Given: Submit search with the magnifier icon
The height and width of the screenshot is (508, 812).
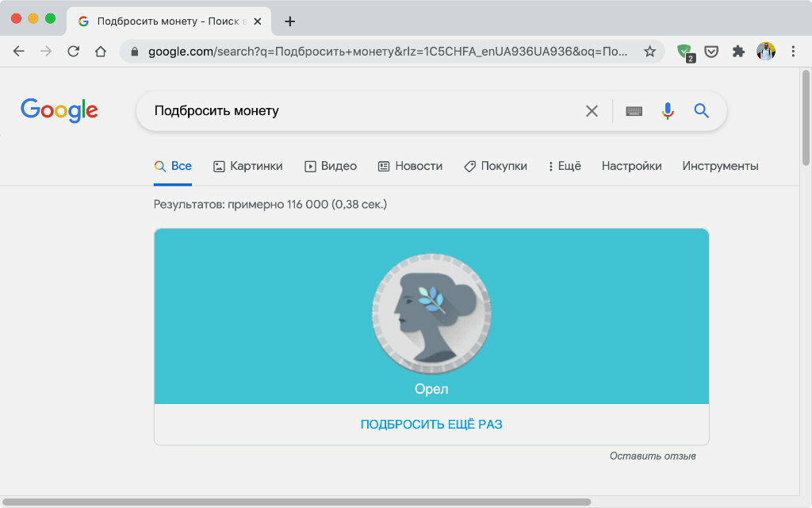Looking at the screenshot, I should [701, 110].
